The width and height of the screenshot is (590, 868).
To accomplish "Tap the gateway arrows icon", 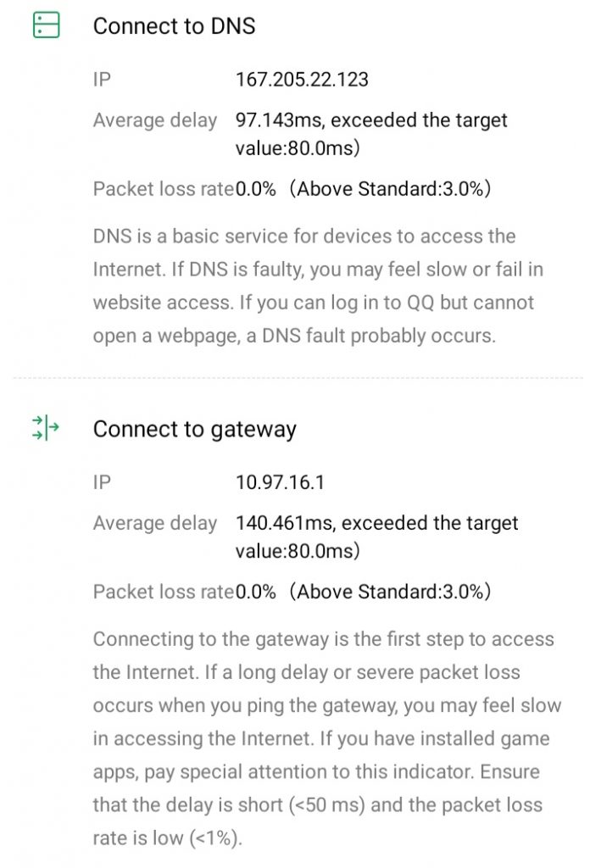I will pos(46,429).
